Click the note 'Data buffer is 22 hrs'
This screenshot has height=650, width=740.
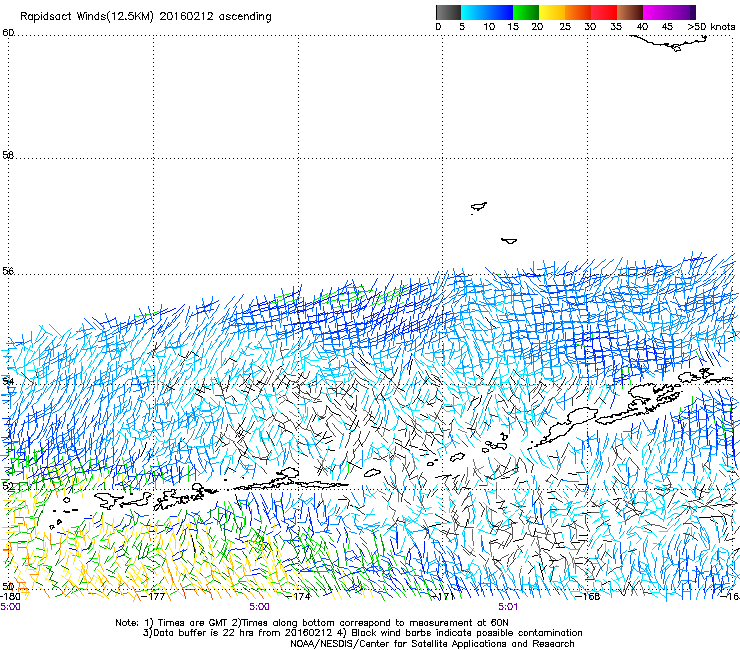pyautogui.click(x=205, y=633)
